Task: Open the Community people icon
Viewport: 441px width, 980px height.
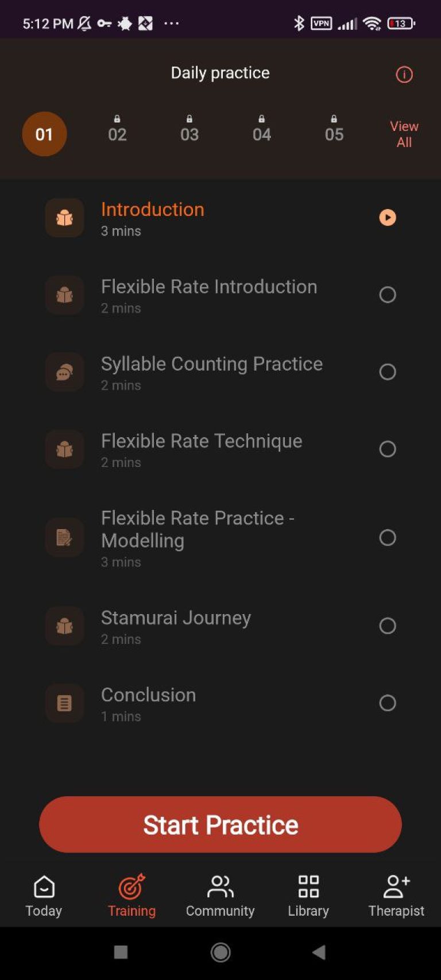Action: pyautogui.click(x=220, y=887)
